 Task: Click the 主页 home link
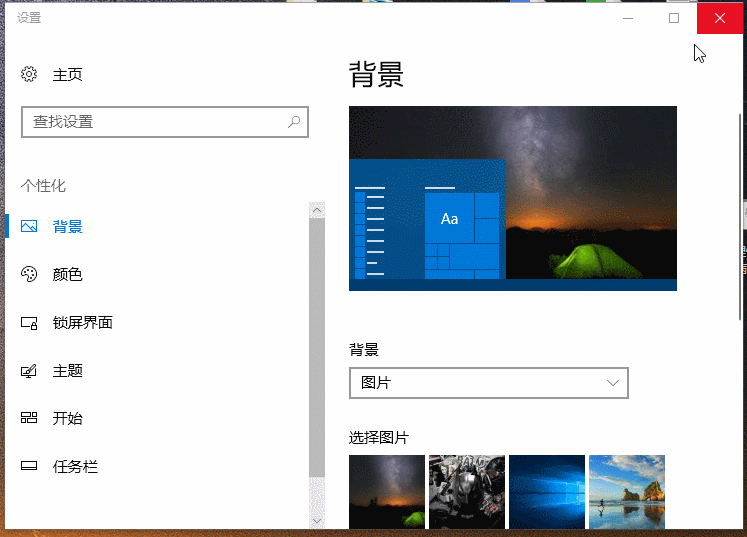[x=67, y=75]
